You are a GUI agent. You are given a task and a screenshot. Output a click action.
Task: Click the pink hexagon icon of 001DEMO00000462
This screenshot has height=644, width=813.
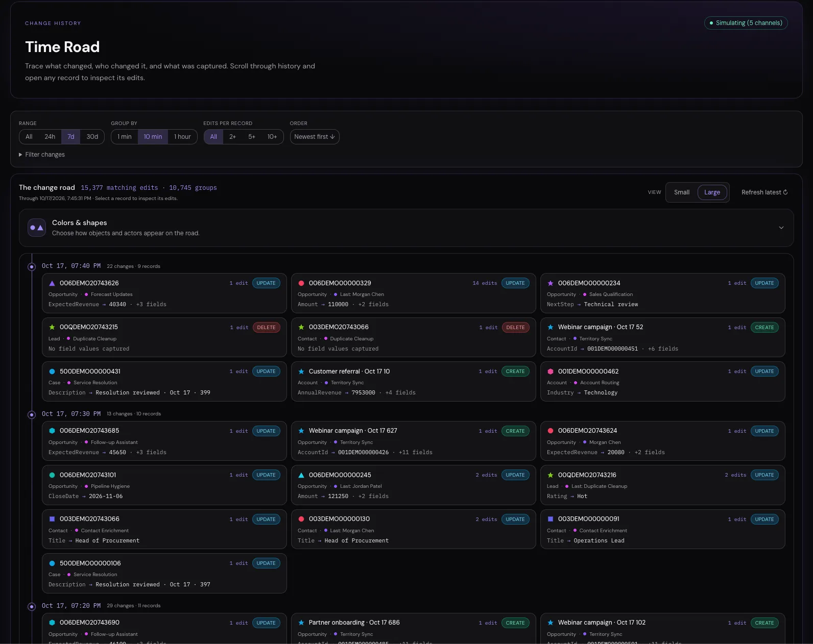coord(551,371)
